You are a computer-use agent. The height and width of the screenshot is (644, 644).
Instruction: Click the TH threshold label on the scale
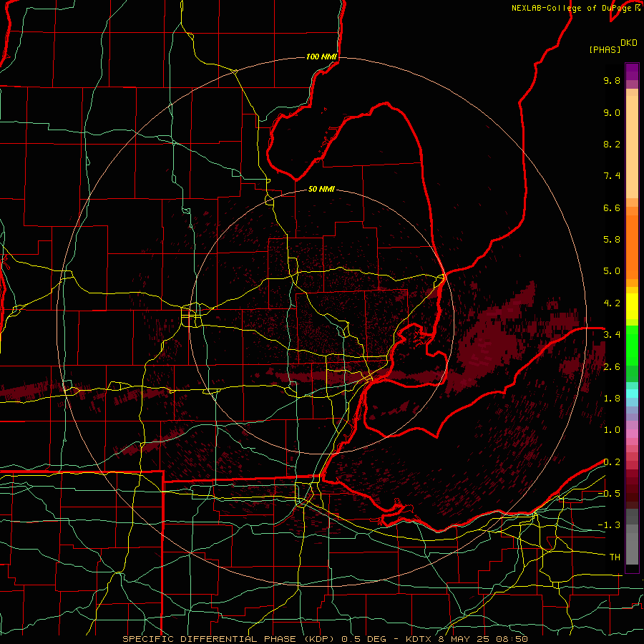615,557
